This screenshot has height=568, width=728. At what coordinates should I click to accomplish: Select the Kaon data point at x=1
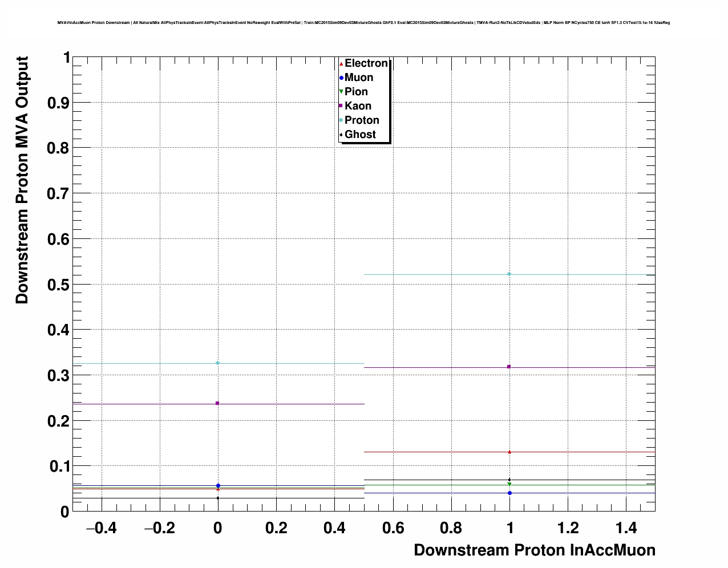(509, 367)
